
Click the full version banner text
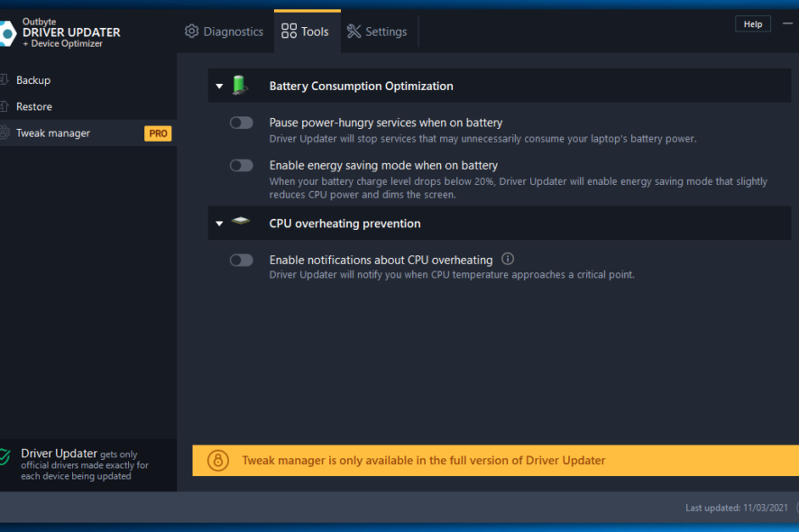tap(423, 460)
